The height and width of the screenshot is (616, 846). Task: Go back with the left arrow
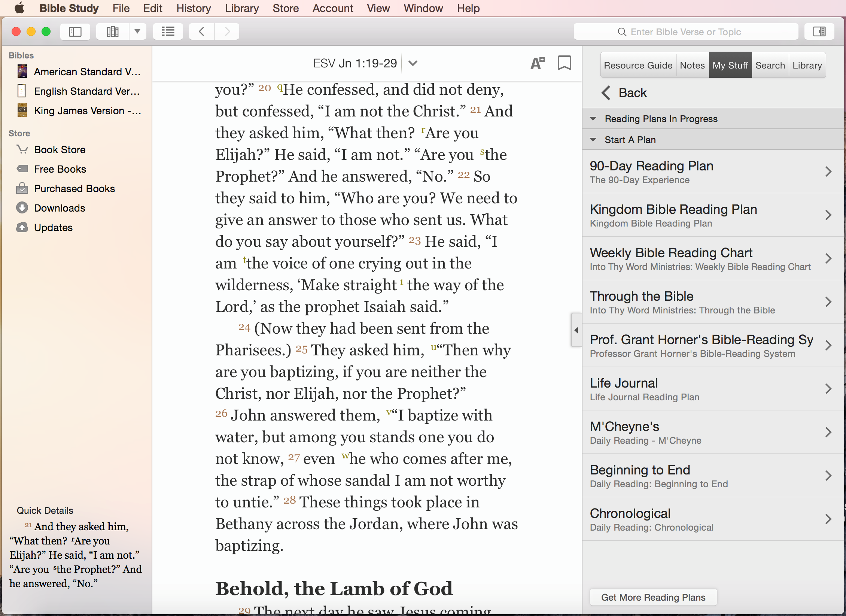[202, 32]
